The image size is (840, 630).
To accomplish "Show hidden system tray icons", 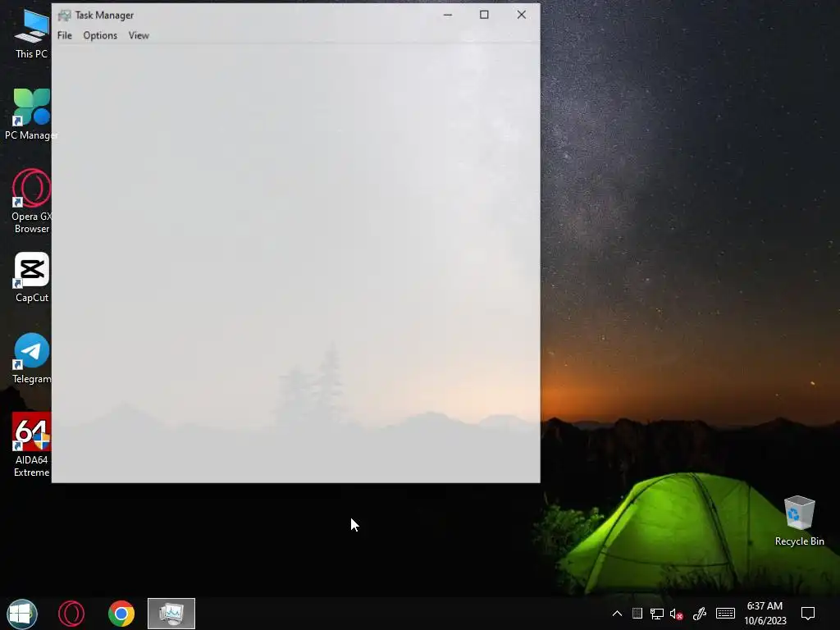I will pos(617,614).
